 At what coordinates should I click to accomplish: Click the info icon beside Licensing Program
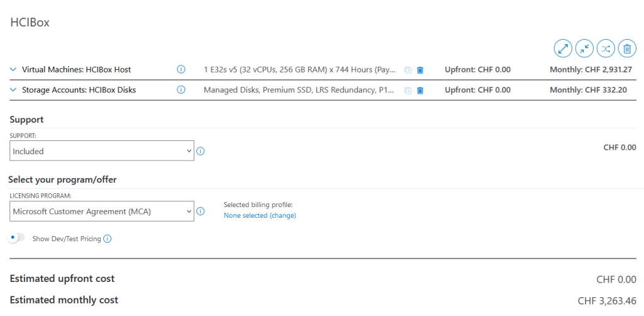coord(201,212)
